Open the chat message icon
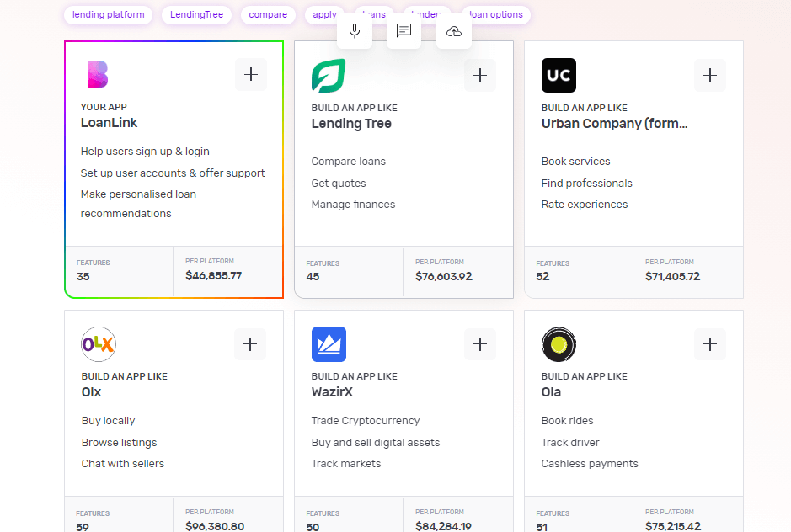 (x=404, y=31)
